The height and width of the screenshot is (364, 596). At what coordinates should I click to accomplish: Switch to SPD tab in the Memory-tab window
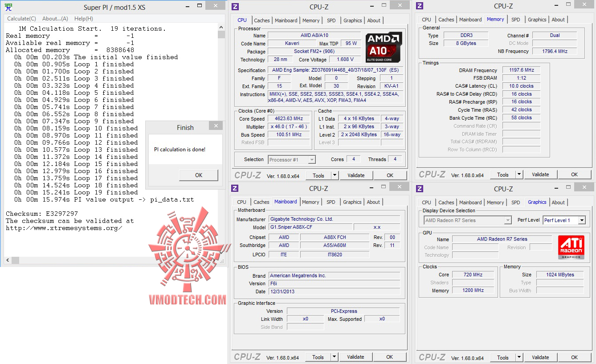tap(515, 20)
